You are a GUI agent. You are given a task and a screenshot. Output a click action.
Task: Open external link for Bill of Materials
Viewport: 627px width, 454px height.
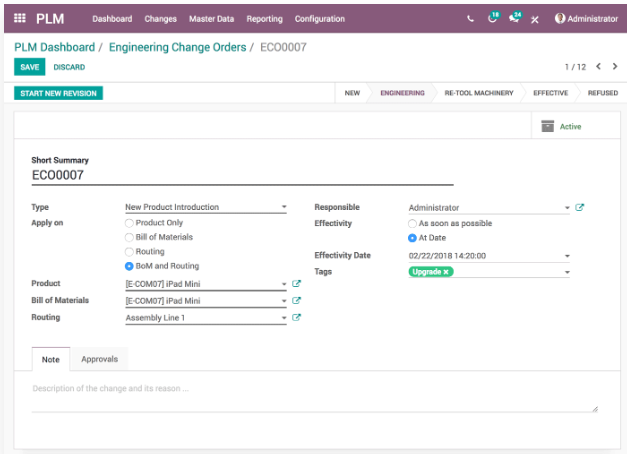(x=297, y=300)
